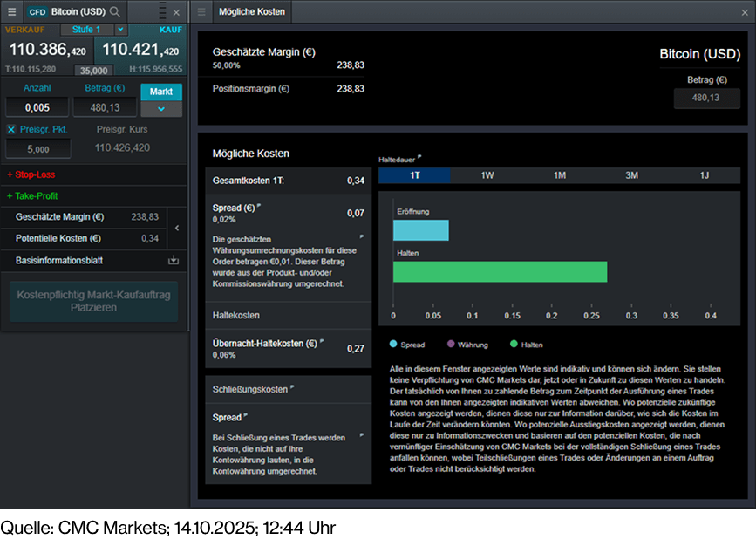756x560 pixels.
Task: Click the info icon next to Haltedauer
Action: tap(419, 158)
